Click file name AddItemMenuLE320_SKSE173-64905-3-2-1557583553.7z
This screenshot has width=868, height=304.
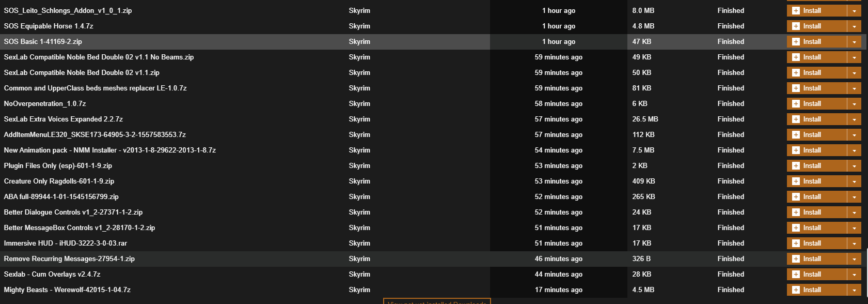tap(94, 134)
